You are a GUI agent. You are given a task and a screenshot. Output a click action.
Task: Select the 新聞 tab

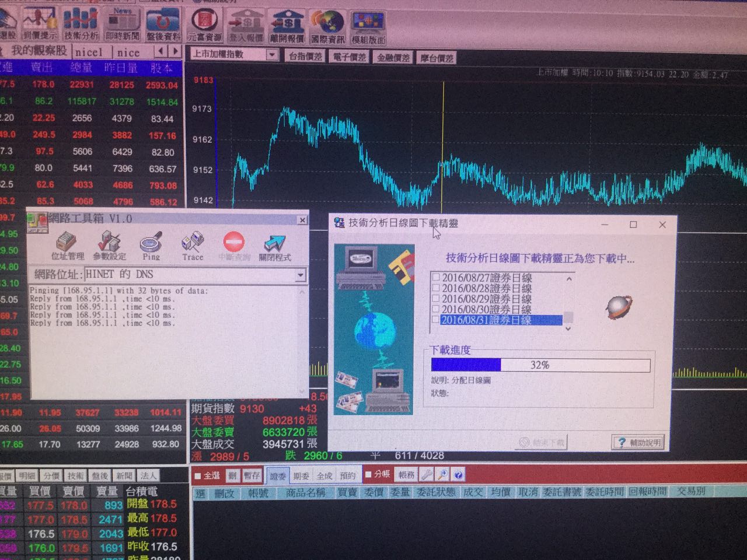124,475
